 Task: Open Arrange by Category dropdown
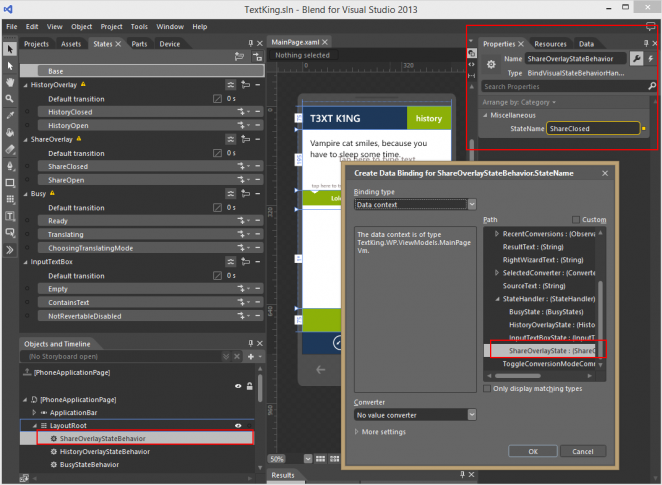tap(519, 102)
